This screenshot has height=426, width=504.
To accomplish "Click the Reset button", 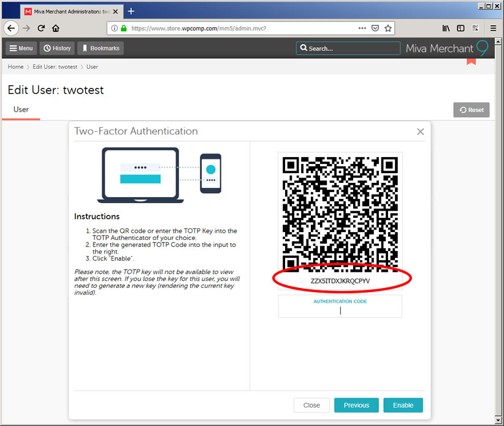I will point(471,110).
